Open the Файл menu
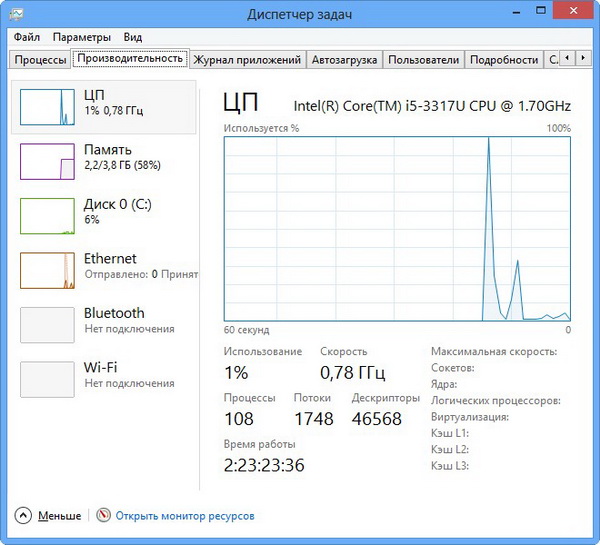 coord(27,37)
